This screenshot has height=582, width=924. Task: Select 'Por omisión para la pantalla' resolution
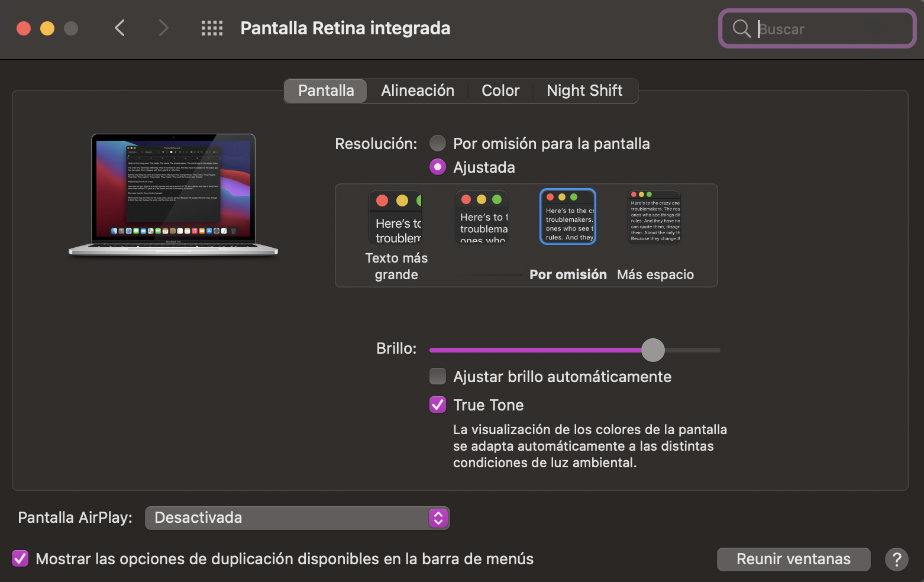(x=438, y=143)
